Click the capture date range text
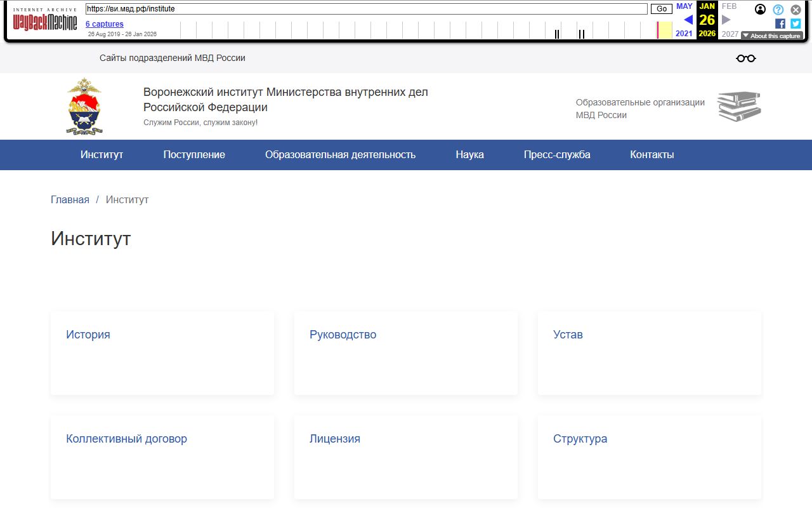The height and width of the screenshot is (508, 812). (x=122, y=34)
